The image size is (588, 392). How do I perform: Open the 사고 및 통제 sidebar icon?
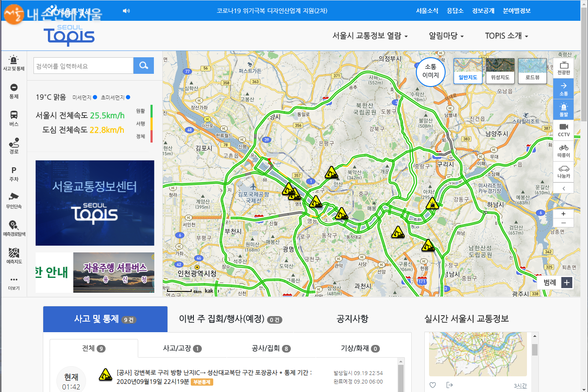click(x=14, y=63)
